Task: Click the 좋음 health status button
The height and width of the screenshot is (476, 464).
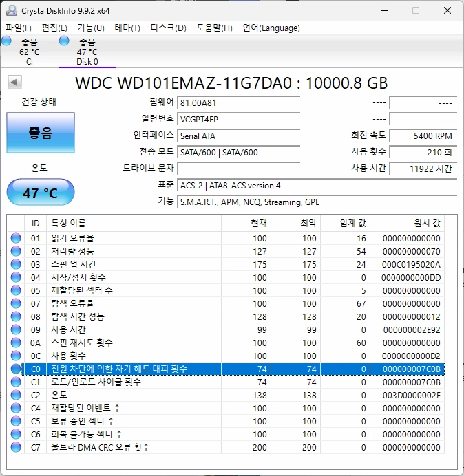Action: click(41, 133)
